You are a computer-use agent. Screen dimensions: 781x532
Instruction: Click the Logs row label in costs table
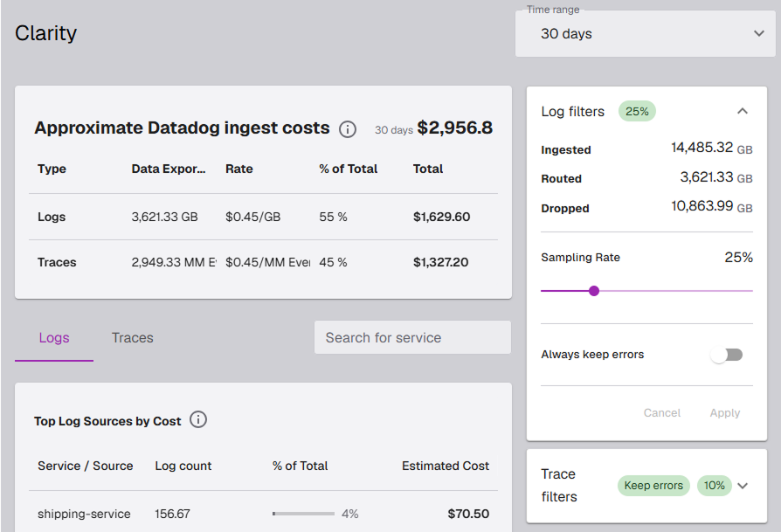tap(52, 218)
